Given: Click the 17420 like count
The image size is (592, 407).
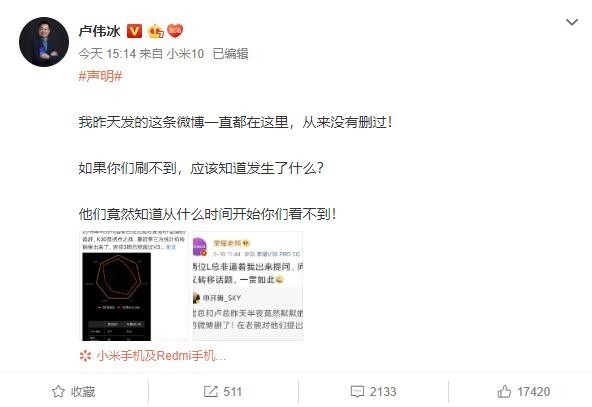Looking at the screenshot, I should click(x=533, y=392).
